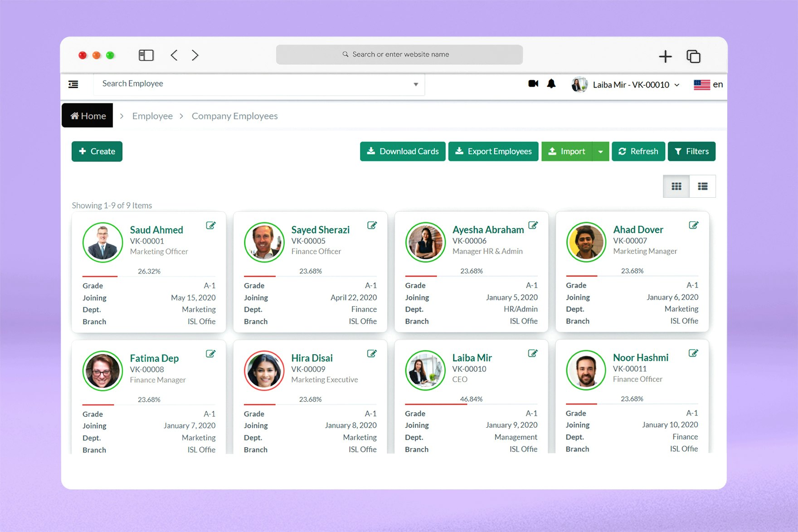Click the video camera icon in header
The width and height of the screenshot is (798, 532).
[x=533, y=83]
